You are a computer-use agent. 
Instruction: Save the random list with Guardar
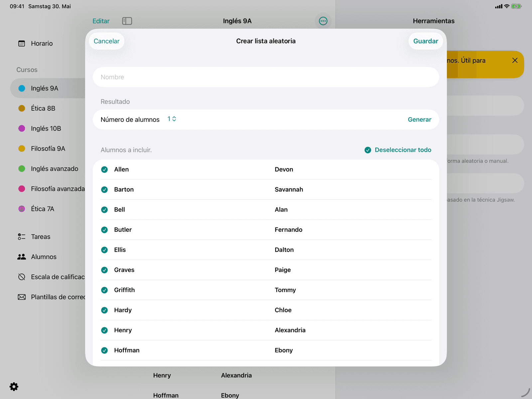(426, 41)
